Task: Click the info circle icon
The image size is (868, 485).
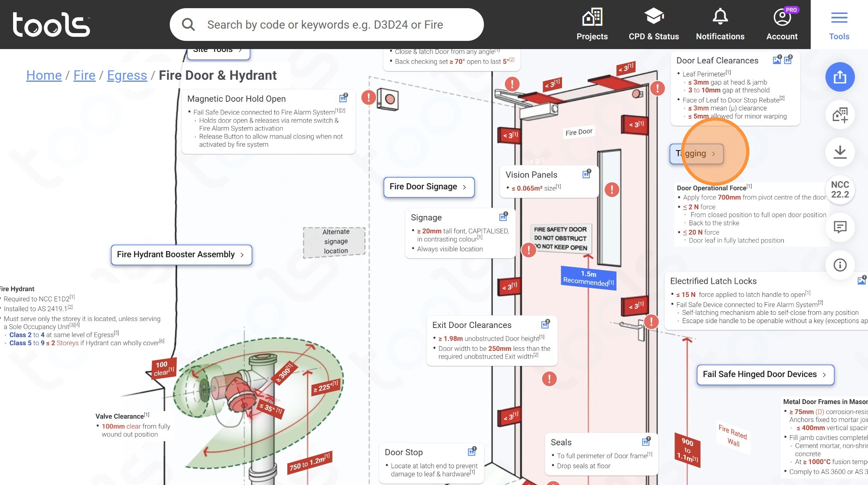Action: click(x=840, y=265)
